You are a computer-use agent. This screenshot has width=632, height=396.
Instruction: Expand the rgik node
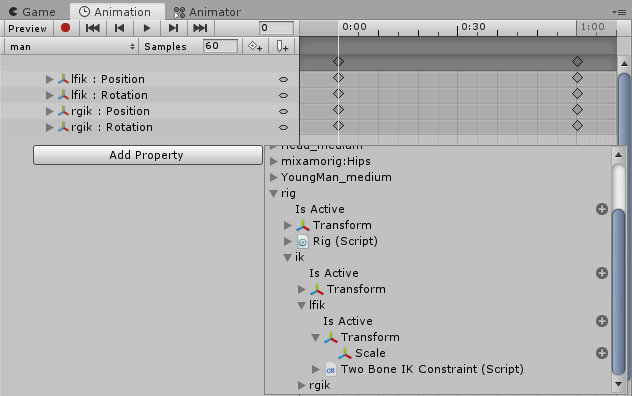coord(301,386)
